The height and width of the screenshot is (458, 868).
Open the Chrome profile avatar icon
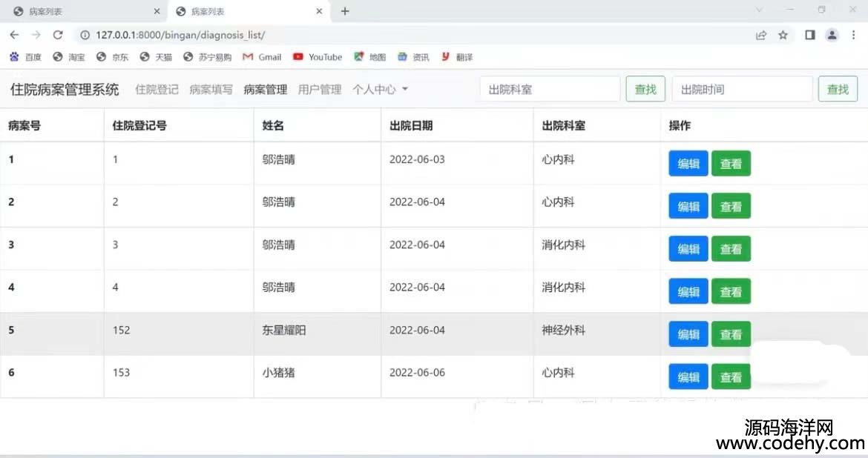832,35
